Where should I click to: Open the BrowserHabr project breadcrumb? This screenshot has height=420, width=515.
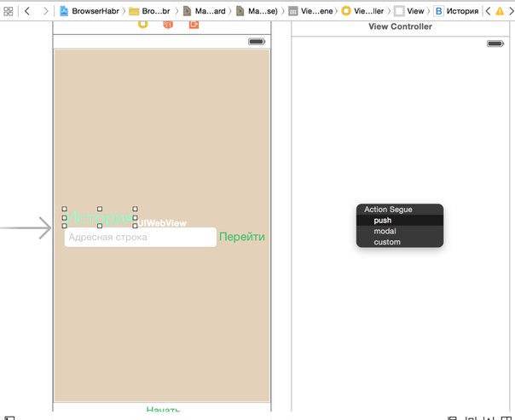(x=90, y=11)
